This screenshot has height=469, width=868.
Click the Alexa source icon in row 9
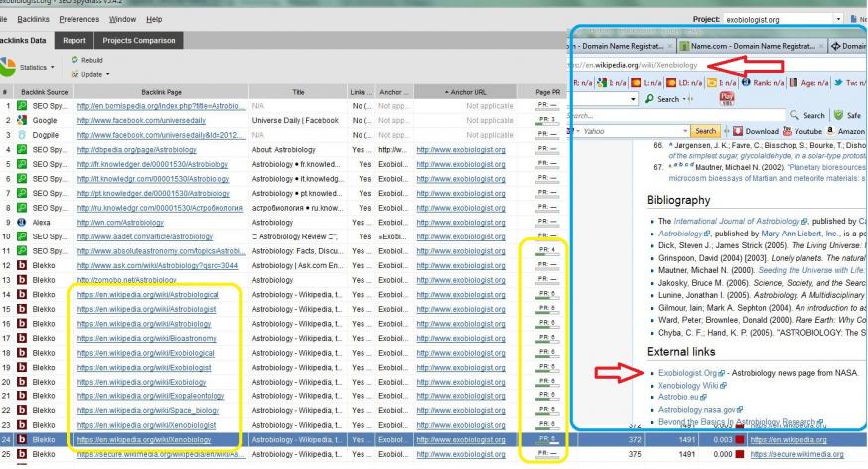pos(22,222)
